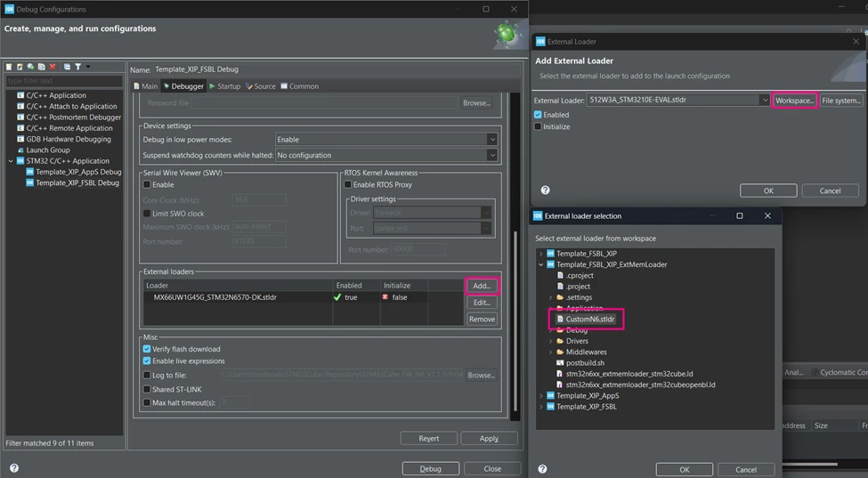
Task: Toggle Max halt timeout checkbox
Action: point(147,402)
